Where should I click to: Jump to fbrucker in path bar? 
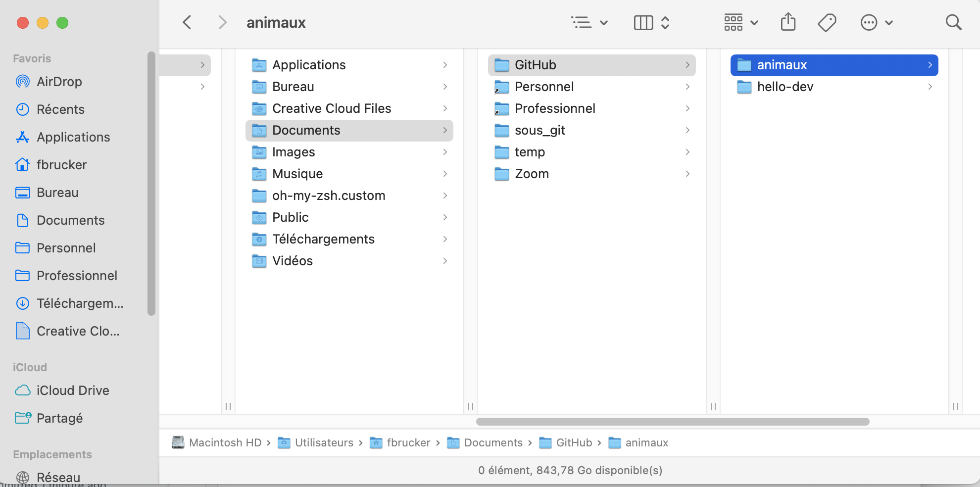[408, 442]
